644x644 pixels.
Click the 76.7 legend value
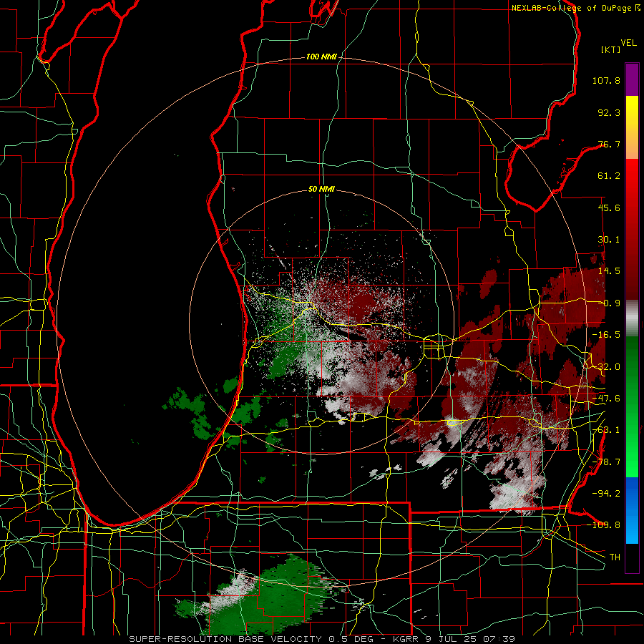tap(609, 144)
